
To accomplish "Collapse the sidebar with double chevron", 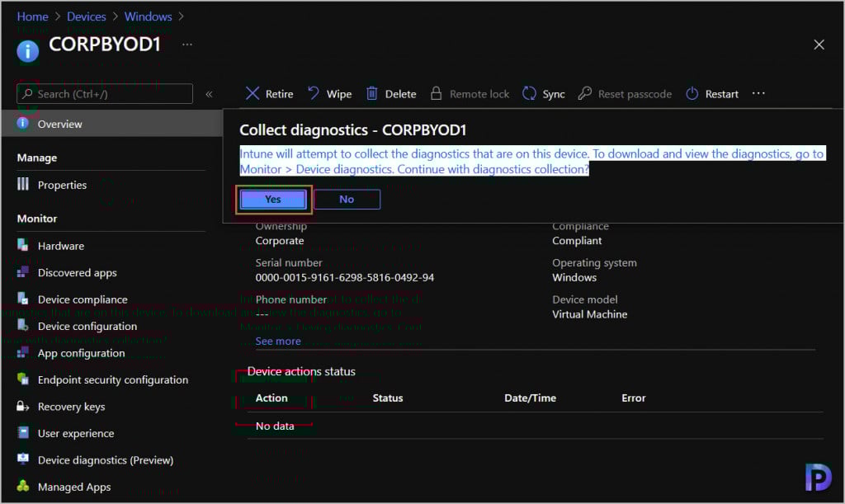I will (x=209, y=94).
